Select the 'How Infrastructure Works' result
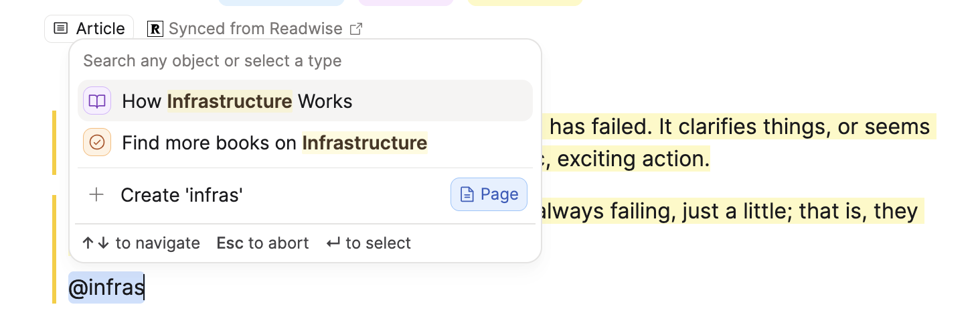This screenshot has width=980, height=323. pos(237,101)
